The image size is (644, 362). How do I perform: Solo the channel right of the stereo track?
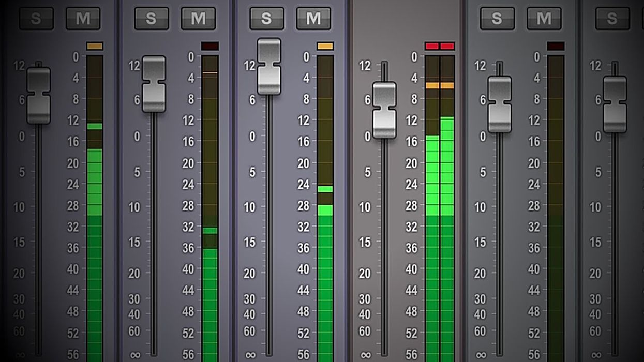click(497, 17)
